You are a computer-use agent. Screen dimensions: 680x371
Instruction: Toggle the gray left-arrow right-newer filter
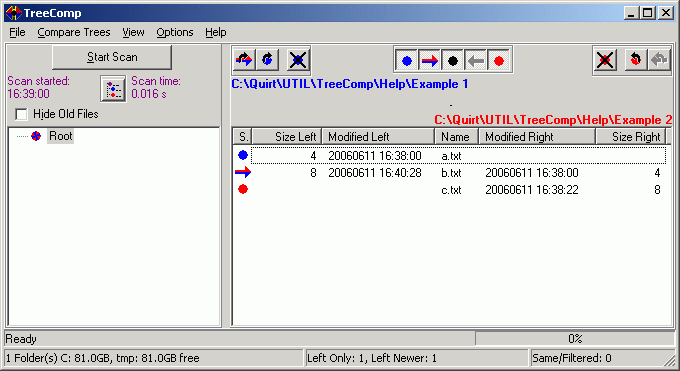[476, 61]
